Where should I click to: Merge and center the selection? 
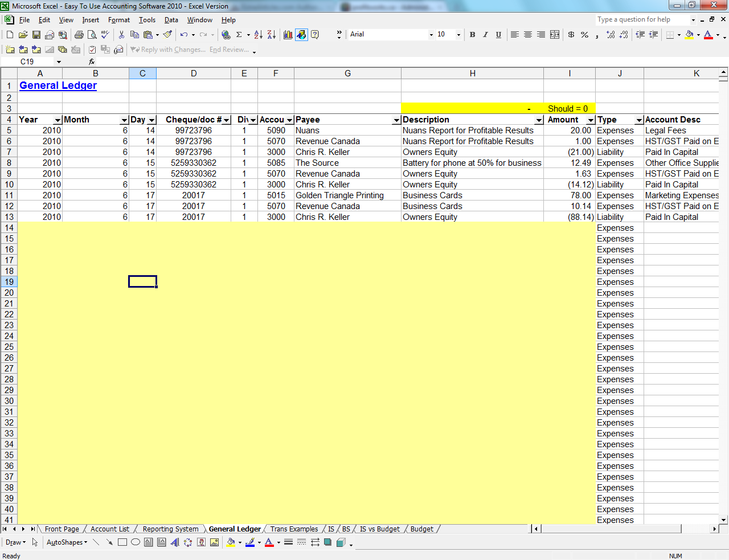555,34
